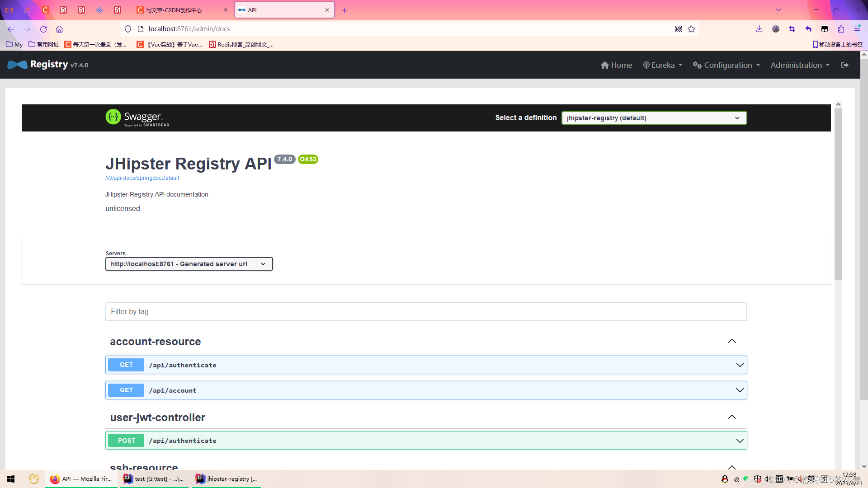Open the 每天第一次登录 bookmark

96,44
